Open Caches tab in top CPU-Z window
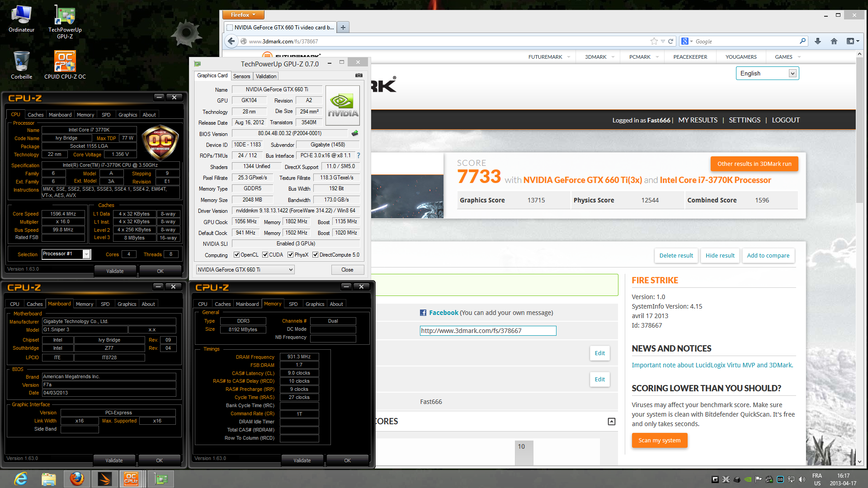 [x=35, y=115]
